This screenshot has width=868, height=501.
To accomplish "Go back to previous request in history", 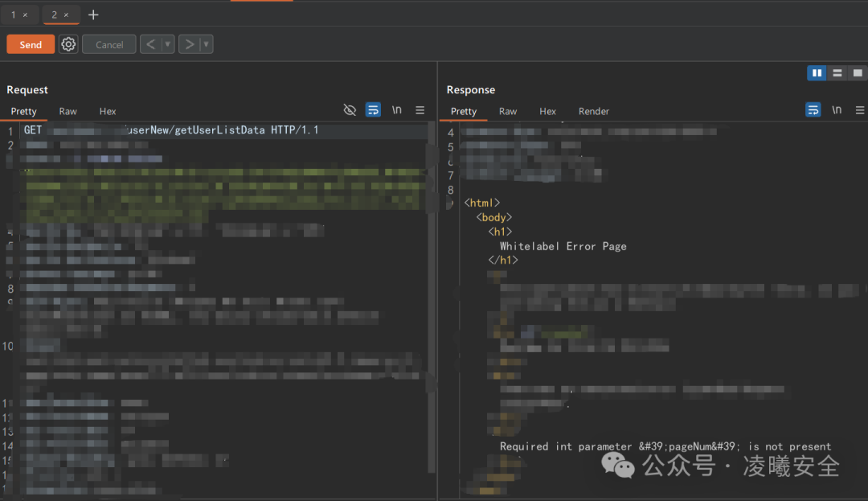I will point(150,44).
